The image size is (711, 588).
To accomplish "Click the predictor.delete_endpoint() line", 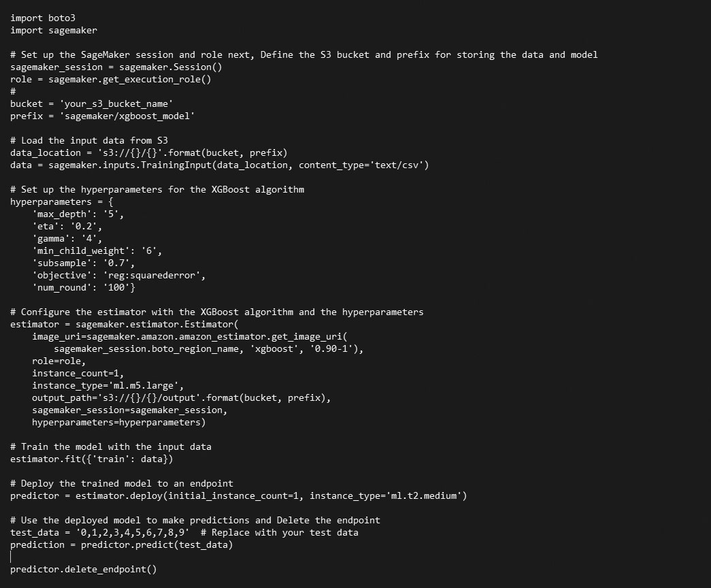I will pyautogui.click(x=83, y=569).
